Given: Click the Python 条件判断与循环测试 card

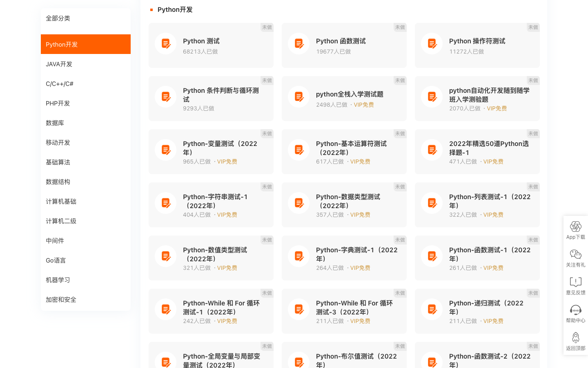Looking at the screenshot, I should click(x=220, y=95).
